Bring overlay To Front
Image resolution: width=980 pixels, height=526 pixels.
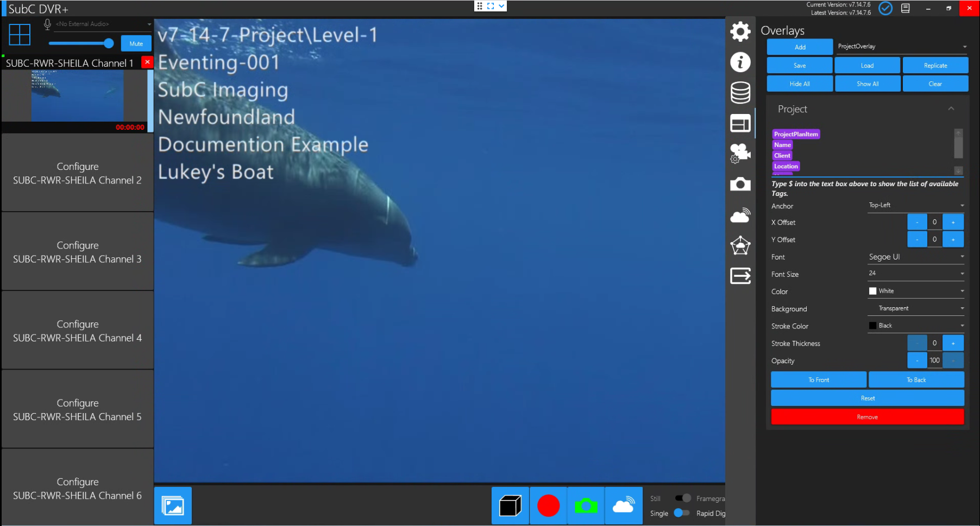click(819, 379)
